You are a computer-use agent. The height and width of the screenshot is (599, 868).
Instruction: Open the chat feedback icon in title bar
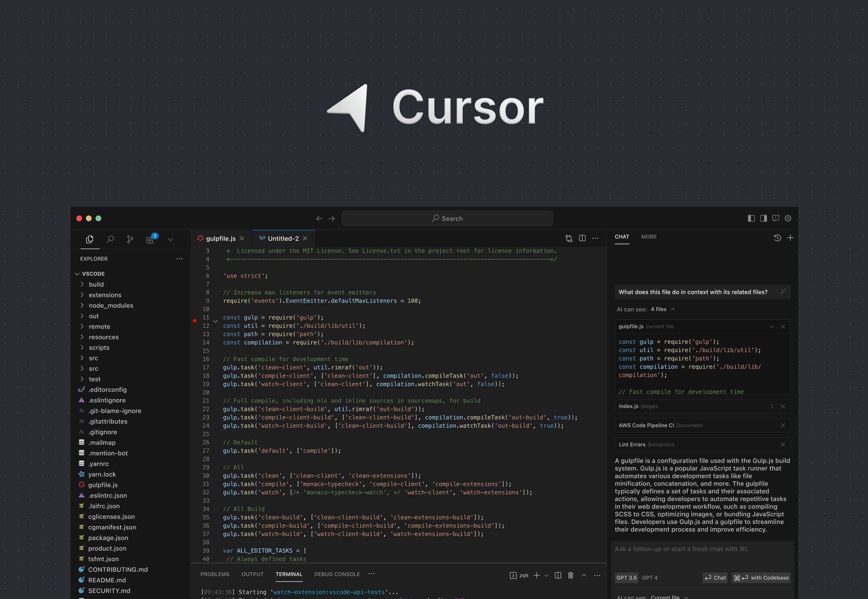pyautogui.click(x=776, y=218)
